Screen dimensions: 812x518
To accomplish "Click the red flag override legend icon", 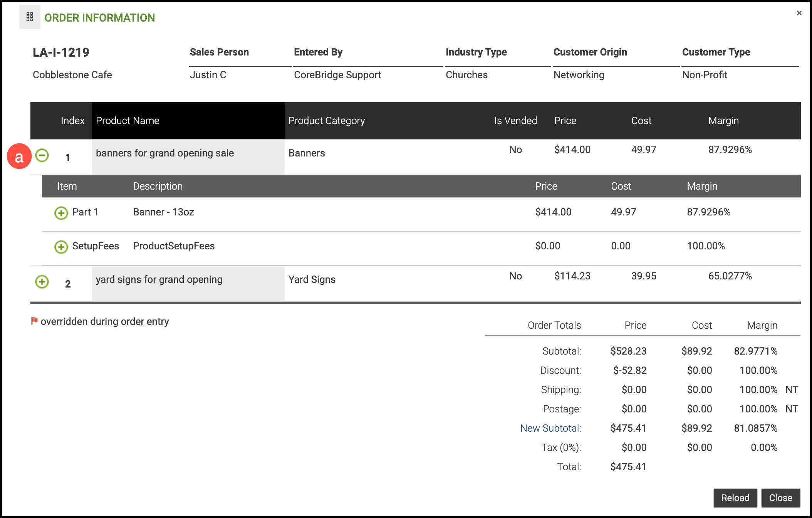I will coord(34,321).
